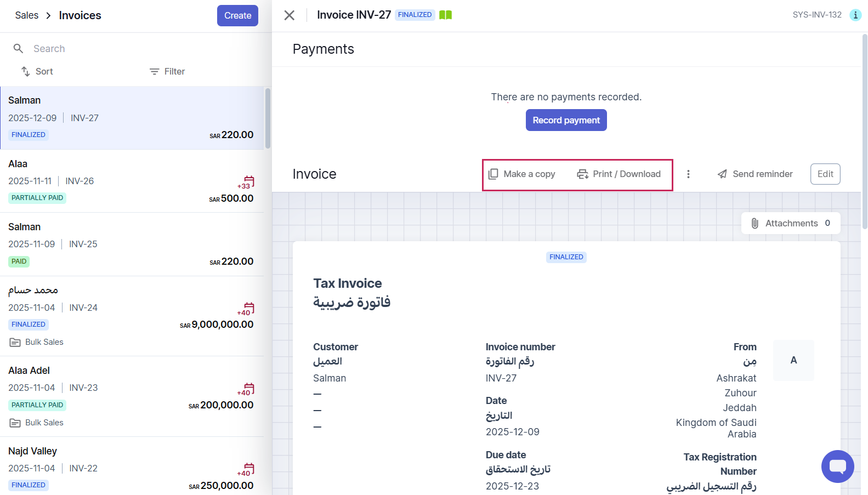Open the Sort options

click(37, 72)
